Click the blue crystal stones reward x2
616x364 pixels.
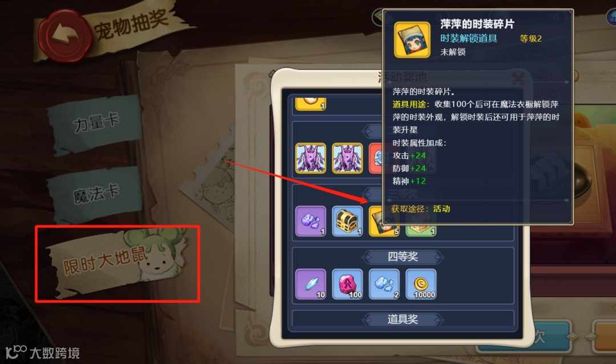click(x=384, y=284)
